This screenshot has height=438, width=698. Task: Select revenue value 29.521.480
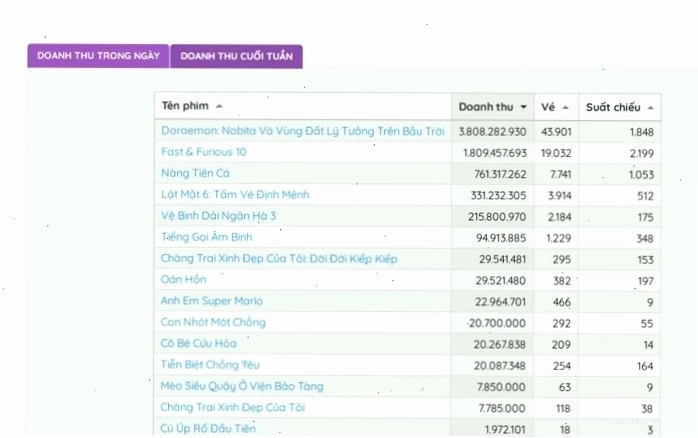(501, 281)
